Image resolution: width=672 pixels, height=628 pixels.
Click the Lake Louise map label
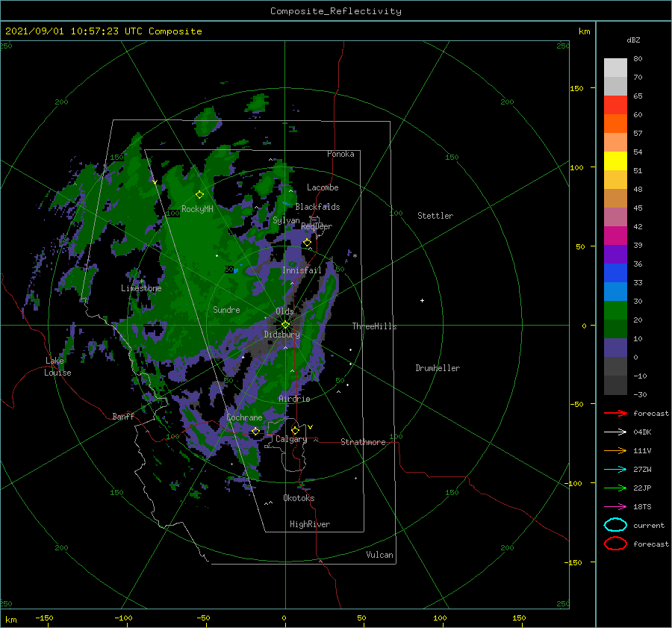57,367
